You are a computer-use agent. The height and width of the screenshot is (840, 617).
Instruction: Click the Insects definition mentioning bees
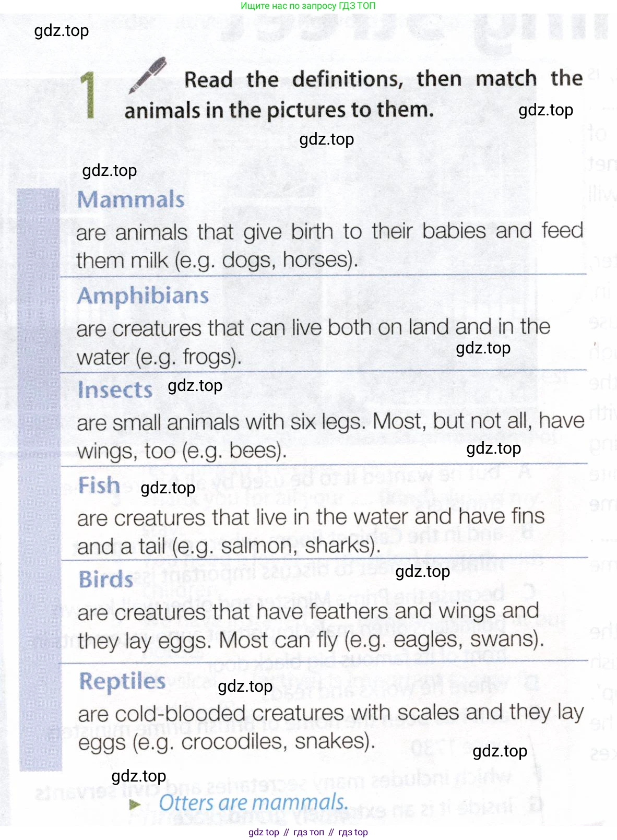pos(330,436)
